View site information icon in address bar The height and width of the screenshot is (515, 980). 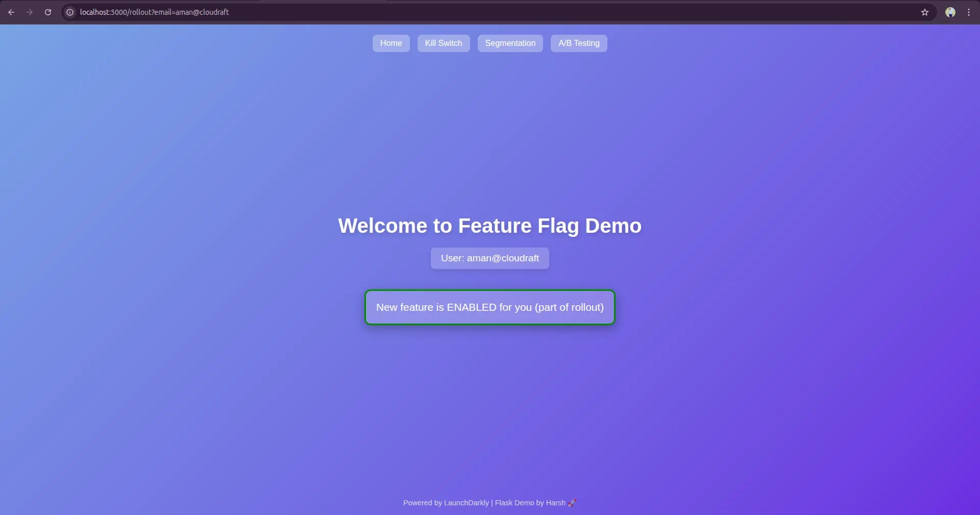(x=70, y=12)
